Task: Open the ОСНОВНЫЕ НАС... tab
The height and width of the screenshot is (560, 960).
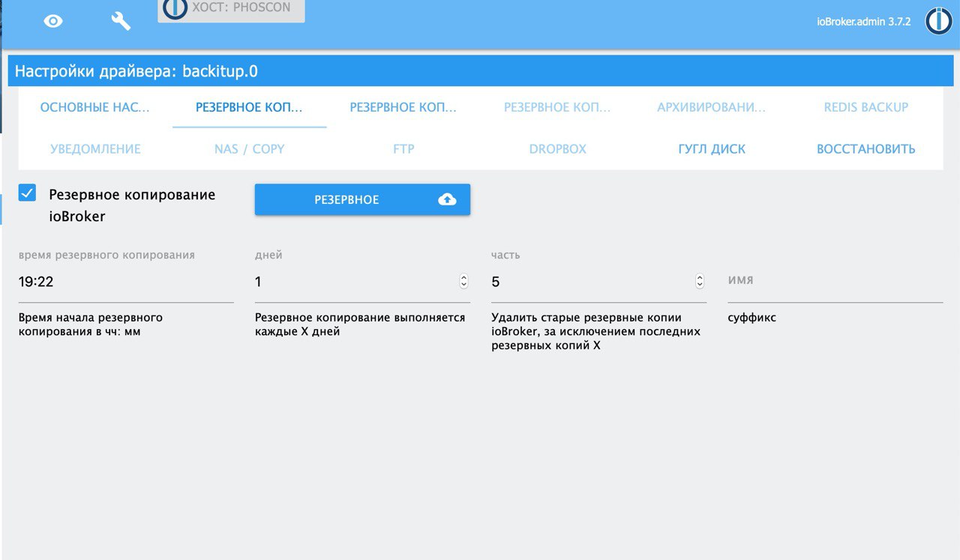Action: tap(95, 107)
